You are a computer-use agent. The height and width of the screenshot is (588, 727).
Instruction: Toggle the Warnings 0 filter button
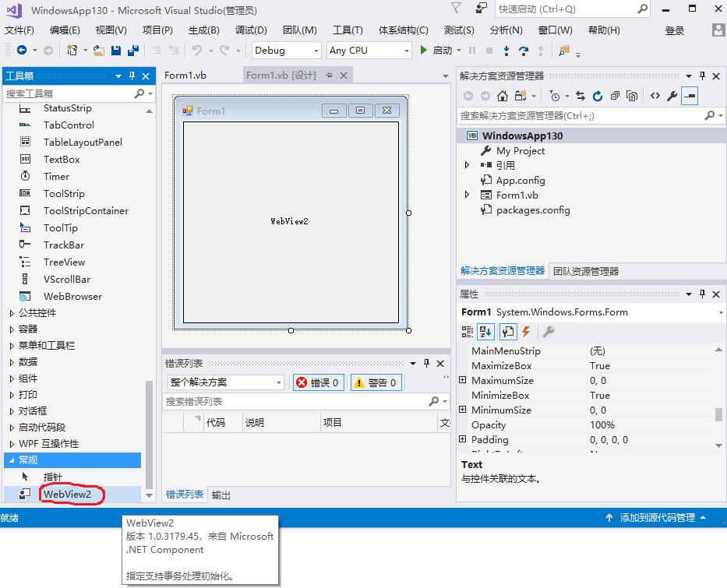(x=376, y=382)
